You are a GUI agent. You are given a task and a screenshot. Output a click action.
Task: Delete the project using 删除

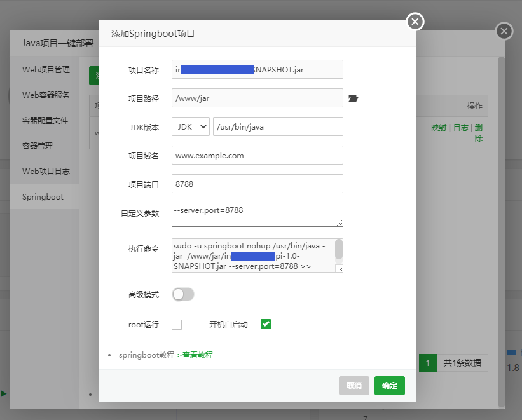480,132
